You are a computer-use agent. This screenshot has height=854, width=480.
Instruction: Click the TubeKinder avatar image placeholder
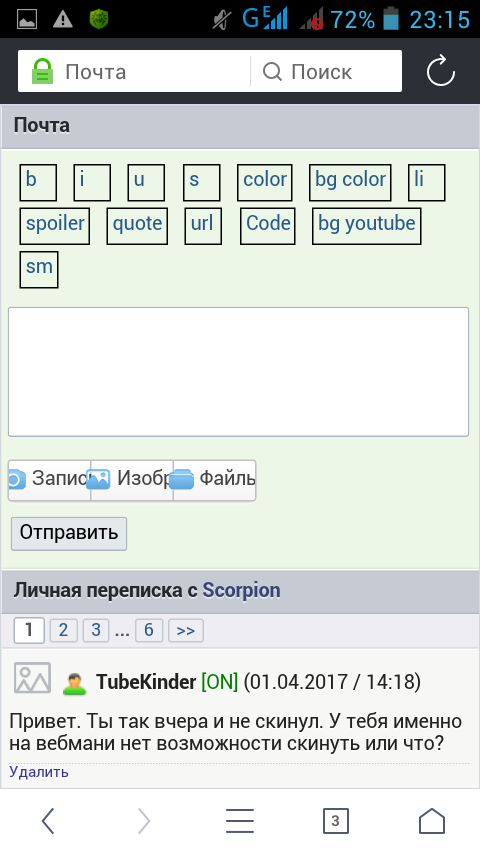(x=32, y=678)
